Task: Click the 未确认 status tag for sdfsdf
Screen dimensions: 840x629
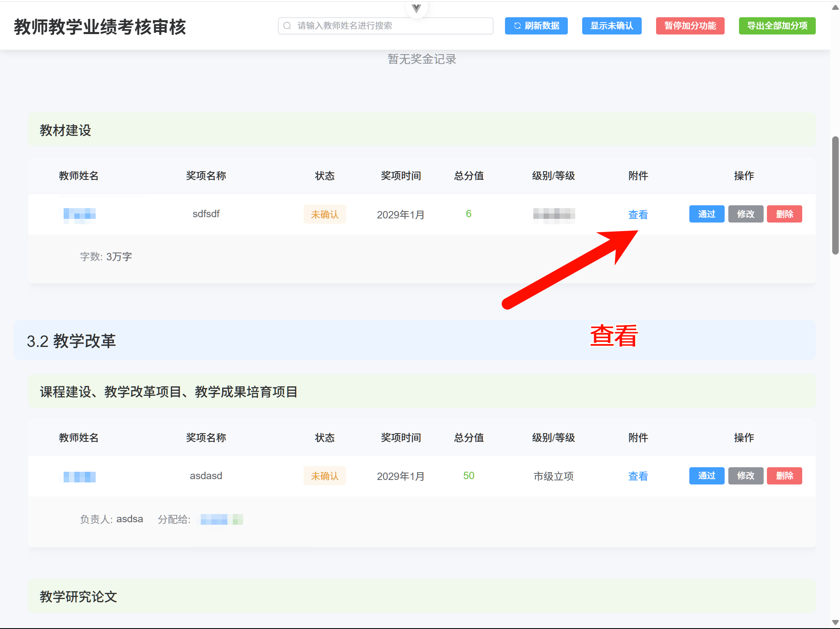Action: tap(324, 214)
